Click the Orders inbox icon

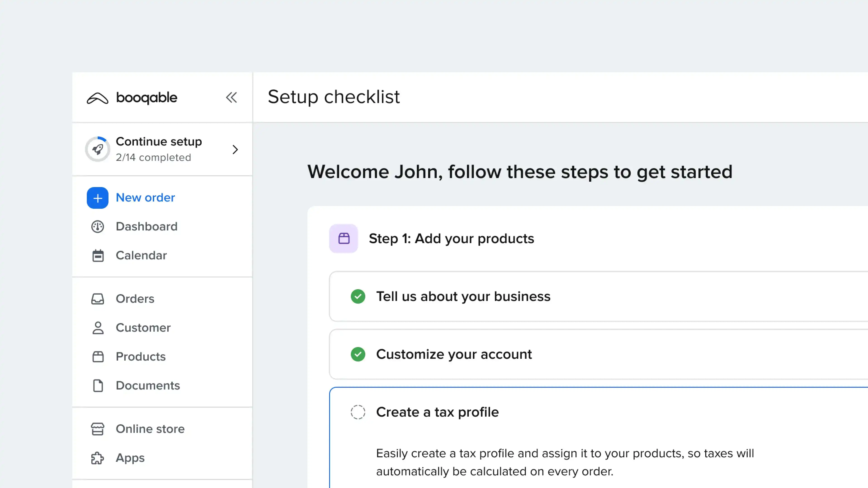coord(97,299)
